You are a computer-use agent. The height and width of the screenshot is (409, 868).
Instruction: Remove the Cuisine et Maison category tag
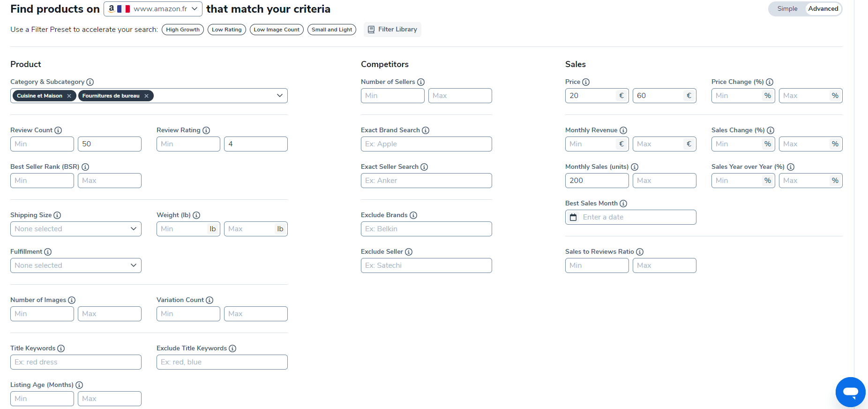(x=69, y=96)
